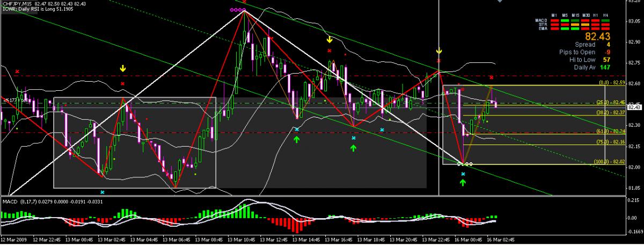Click the green MACD M5 signal box
This screenshot has height=245, width=644.
point(565,20)
